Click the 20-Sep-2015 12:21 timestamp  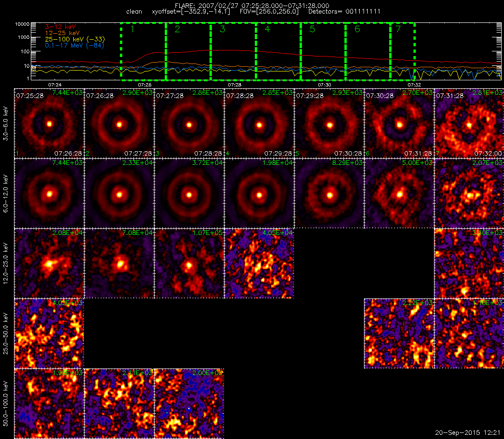coord(468,432)
